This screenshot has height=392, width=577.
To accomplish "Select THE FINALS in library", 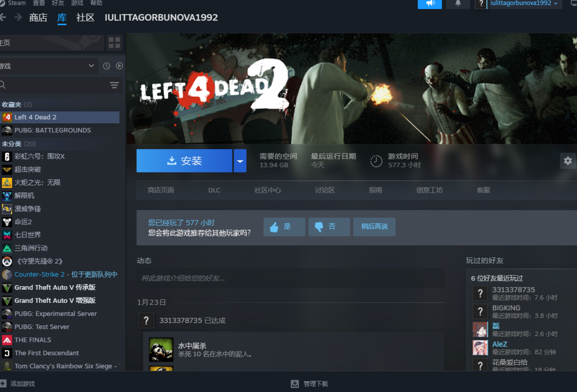I will (60, 340).
